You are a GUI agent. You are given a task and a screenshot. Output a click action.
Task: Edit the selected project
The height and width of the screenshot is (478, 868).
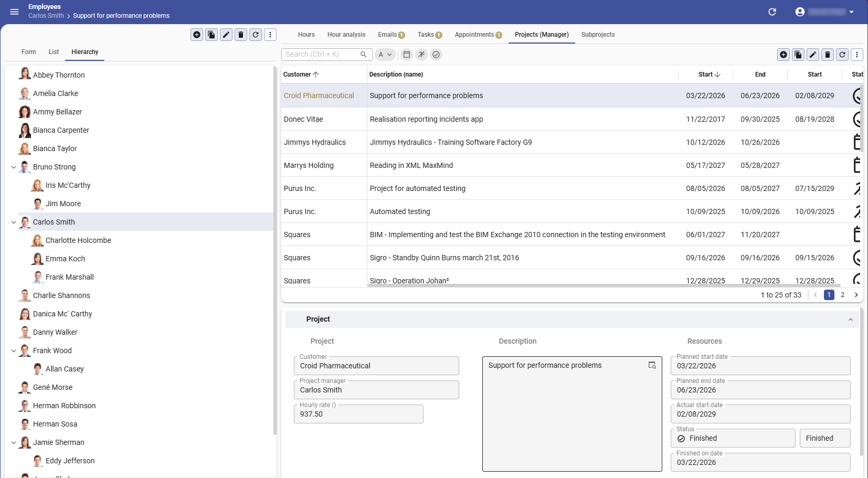813,55
